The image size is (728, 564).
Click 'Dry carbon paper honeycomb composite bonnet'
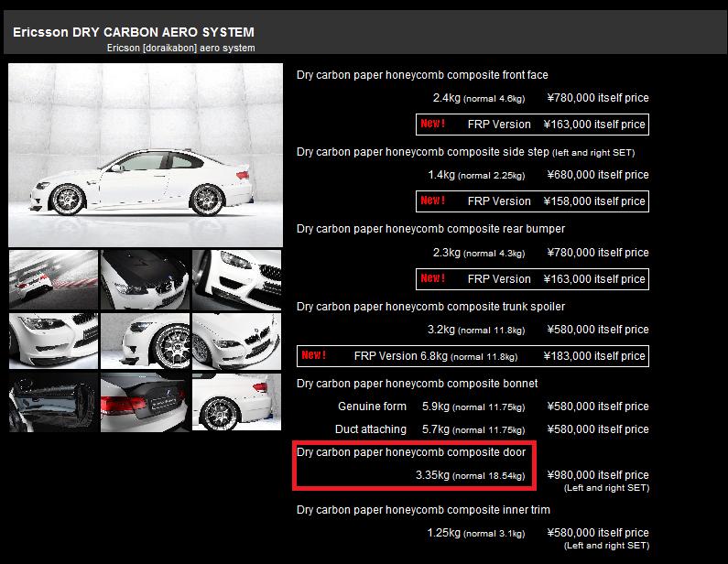click(x=418, y=384)
